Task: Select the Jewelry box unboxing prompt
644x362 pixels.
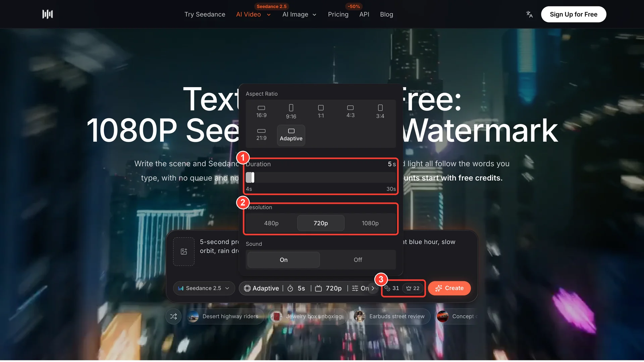Action: [308, 316]
